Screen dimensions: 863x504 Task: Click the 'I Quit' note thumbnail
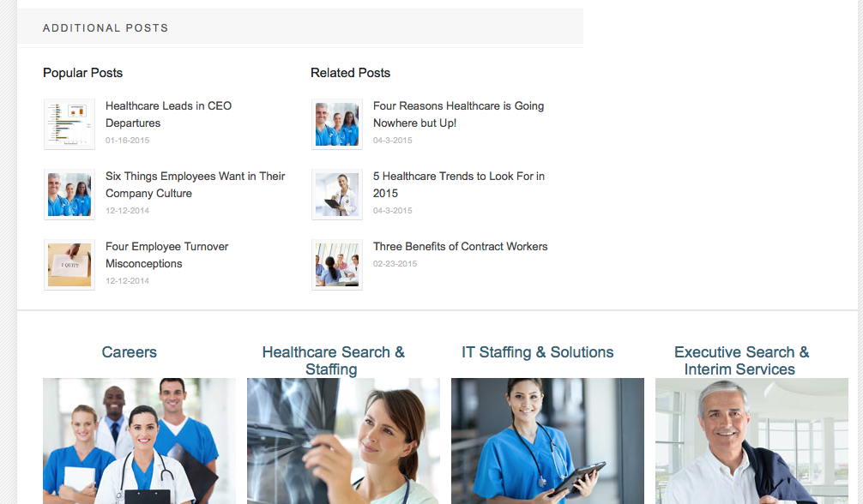click(69, 265)
